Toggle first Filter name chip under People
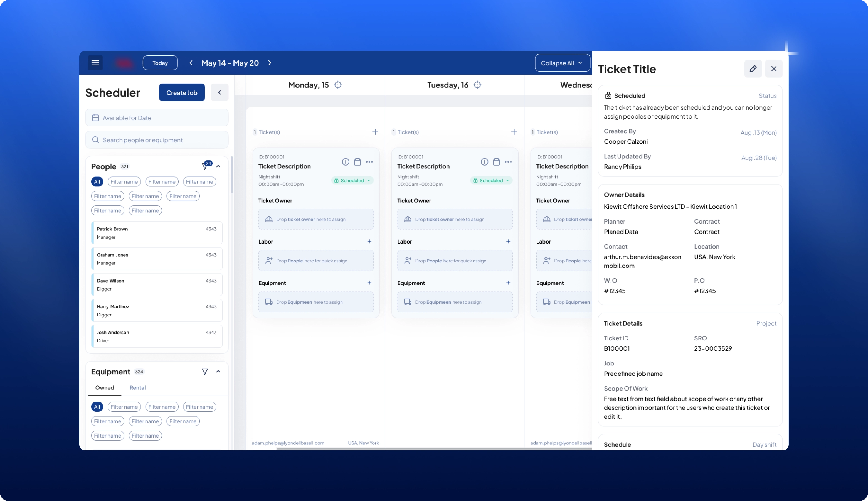Image resolution: width=868 pixels, height=501 pixels. point(124,182)
